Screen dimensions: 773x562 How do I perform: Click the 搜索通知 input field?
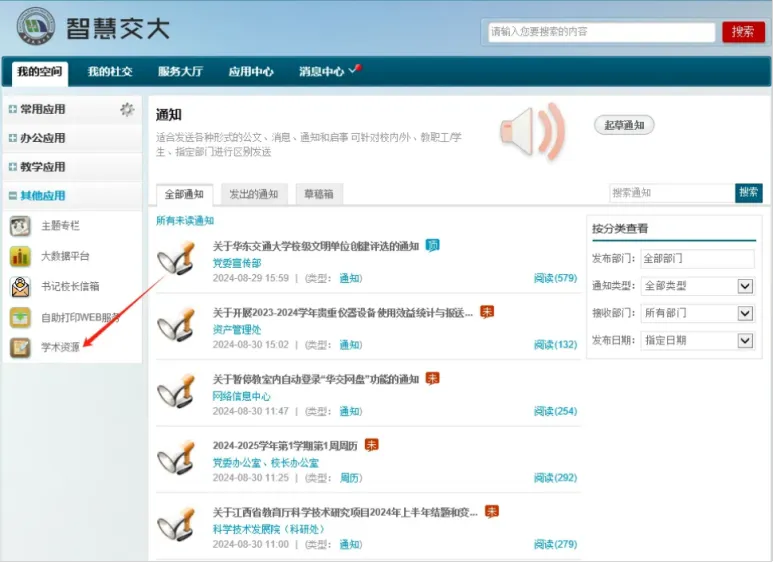point(672,193)
